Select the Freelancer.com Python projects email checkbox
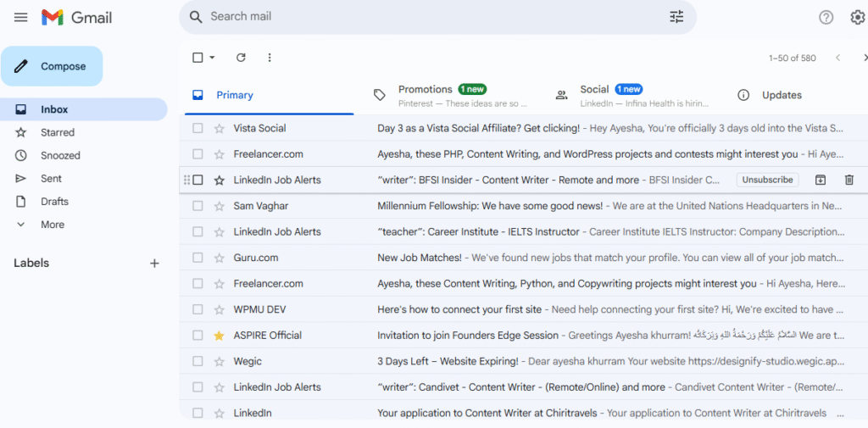Viewport: 868px width, 428px height. pos(198,283)
